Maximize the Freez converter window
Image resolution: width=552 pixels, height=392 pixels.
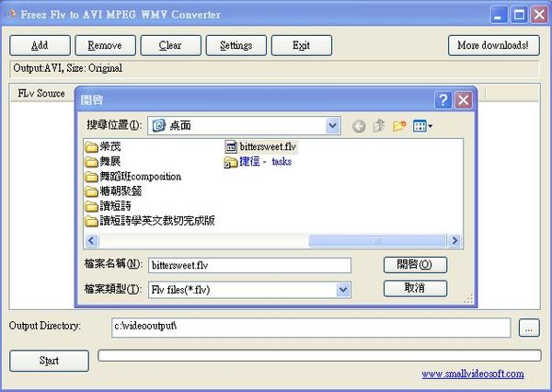(x=519, y=15)
